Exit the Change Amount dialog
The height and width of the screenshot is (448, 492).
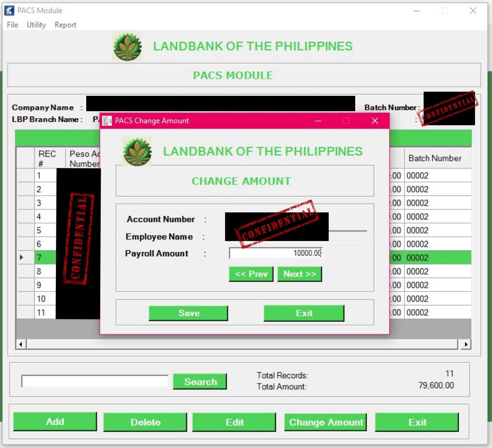[304, 313]
